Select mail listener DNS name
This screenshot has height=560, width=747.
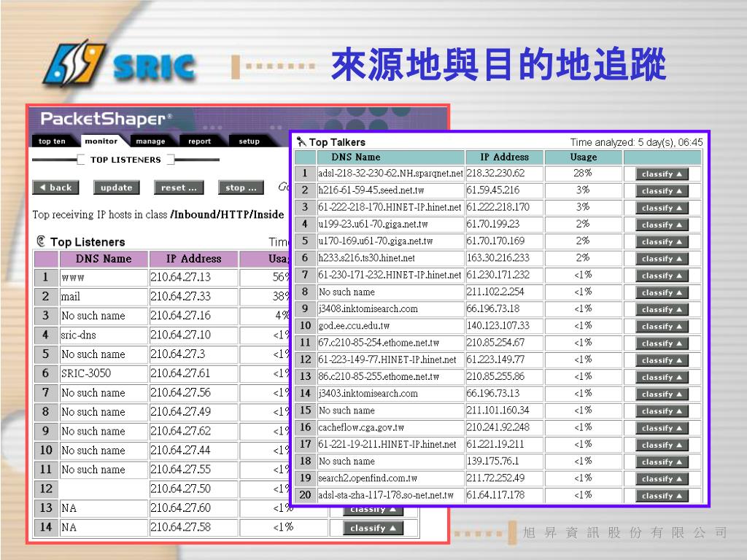point(71,296)
